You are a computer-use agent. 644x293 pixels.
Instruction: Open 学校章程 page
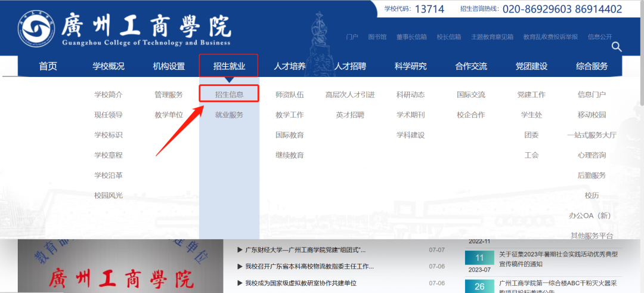109,155
